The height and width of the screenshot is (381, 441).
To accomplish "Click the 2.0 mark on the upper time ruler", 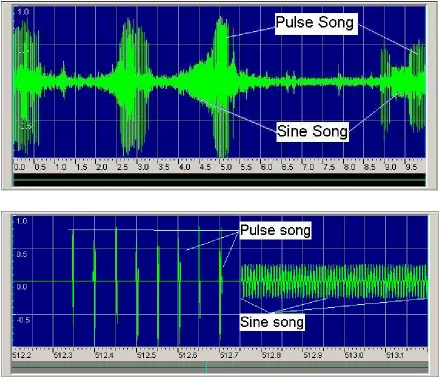I will pyautogui.click(x=102, y=167).
